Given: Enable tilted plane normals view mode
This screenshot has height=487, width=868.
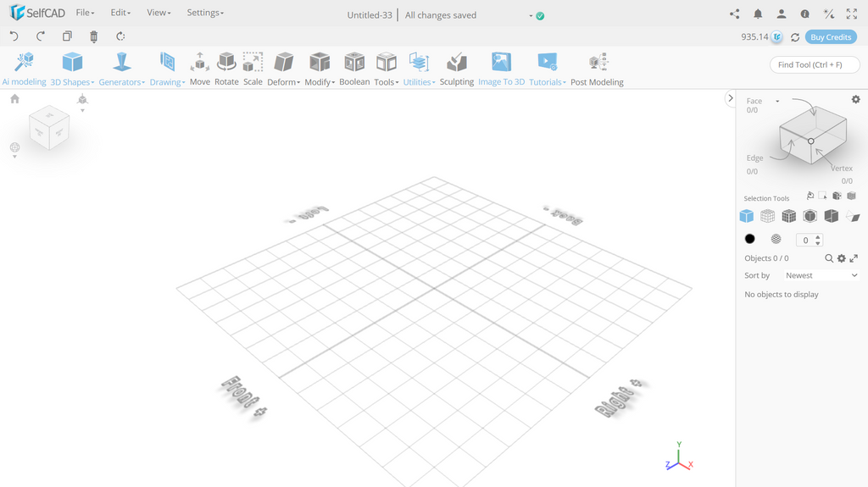Looking at the screenshot, I should [x=853, y=216].
